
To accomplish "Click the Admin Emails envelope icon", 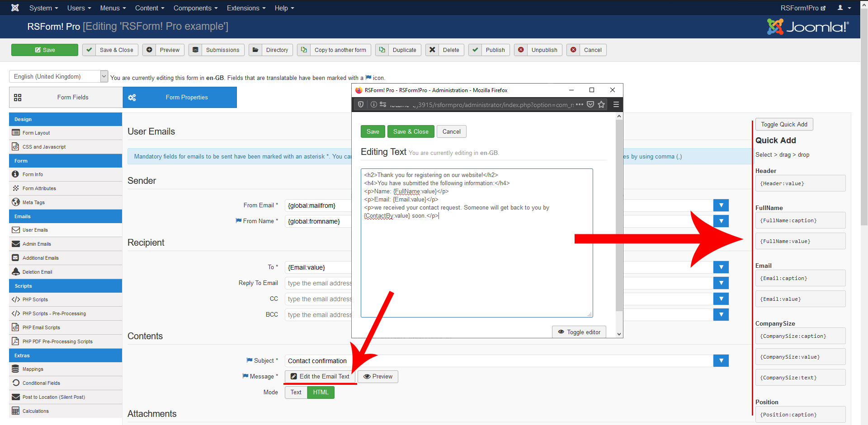I will (16, 244).
